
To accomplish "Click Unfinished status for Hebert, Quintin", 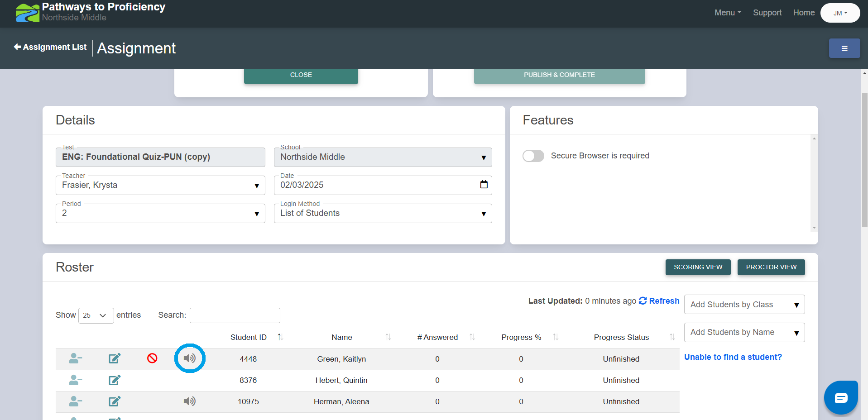I will coord(621,380).
